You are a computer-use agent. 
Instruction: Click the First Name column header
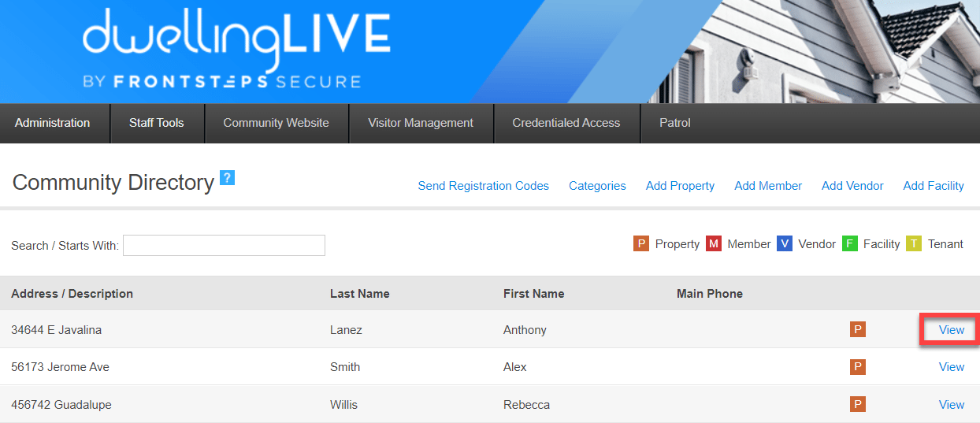[x=534, y=294]
